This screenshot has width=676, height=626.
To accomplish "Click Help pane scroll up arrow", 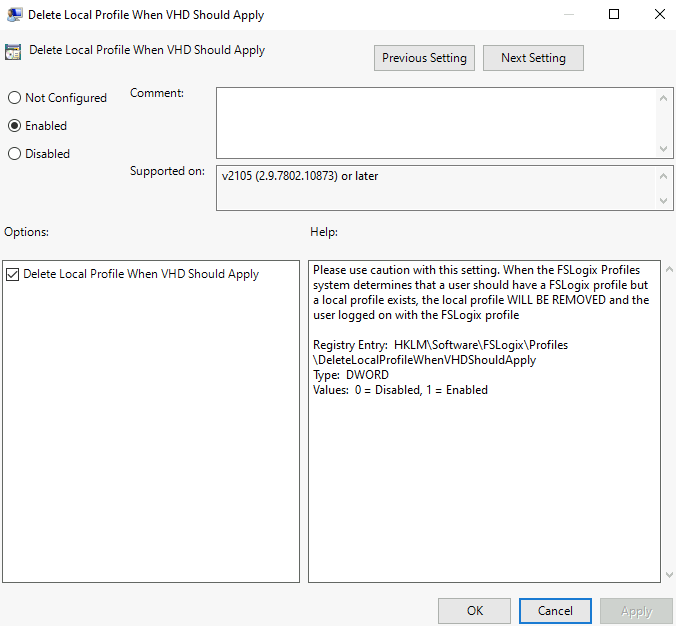I will click(669, 269).
